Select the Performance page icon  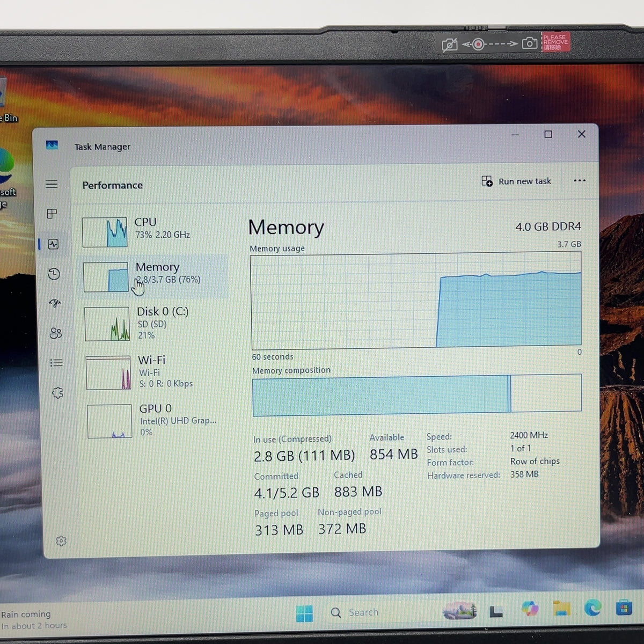pyautogui.click(x=53, y=244)
